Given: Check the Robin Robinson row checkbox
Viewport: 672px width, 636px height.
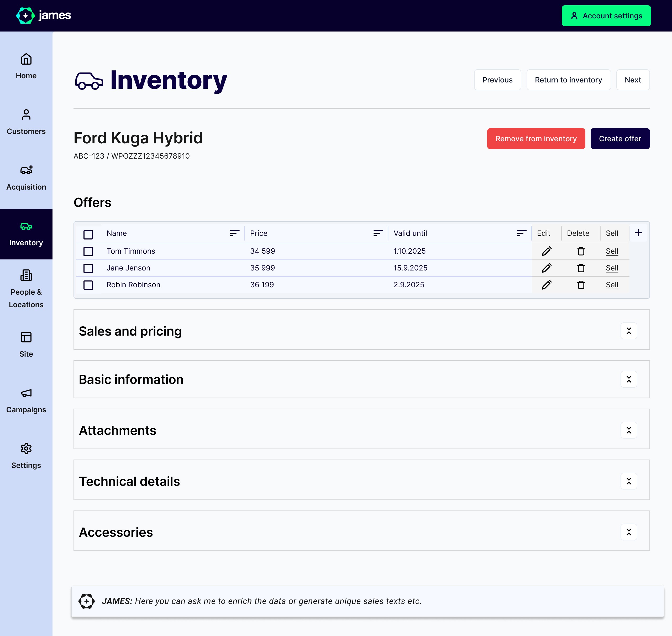Looking at the screenshot, I should click(88, 285).
